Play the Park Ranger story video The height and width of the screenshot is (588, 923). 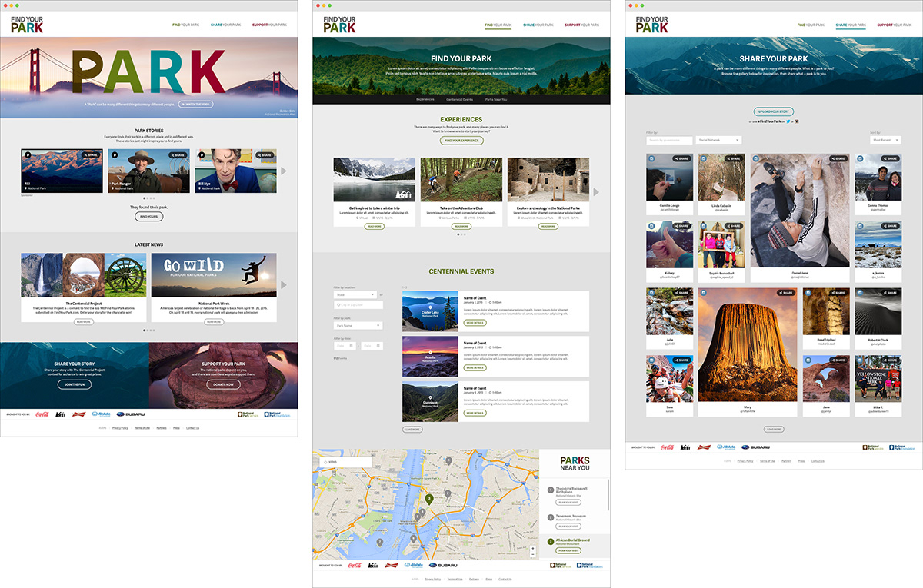pyautogui.click(x=115, y=154)
